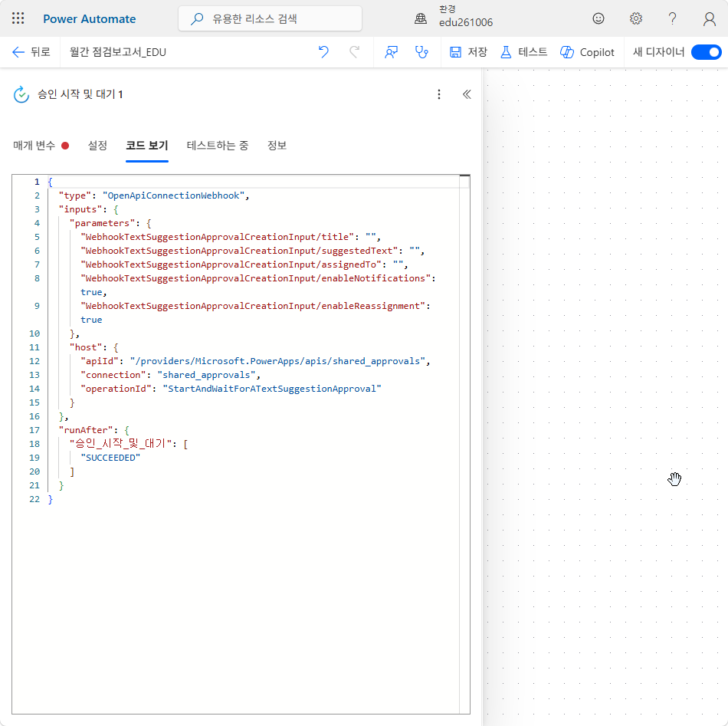Open the send feedback toolbar icon
Screen dimensions: 728x726
[392, 52]
